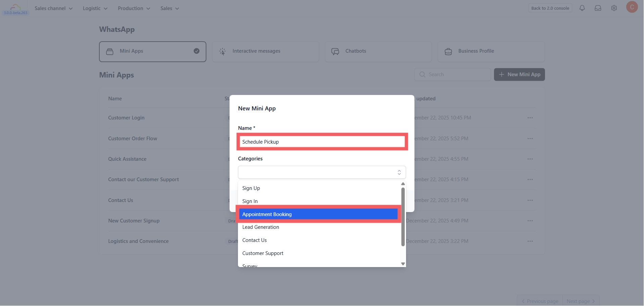This screenshot has height=306, width=644.
Task: Click the Mini Apps card icon
Action: (110, 51)
